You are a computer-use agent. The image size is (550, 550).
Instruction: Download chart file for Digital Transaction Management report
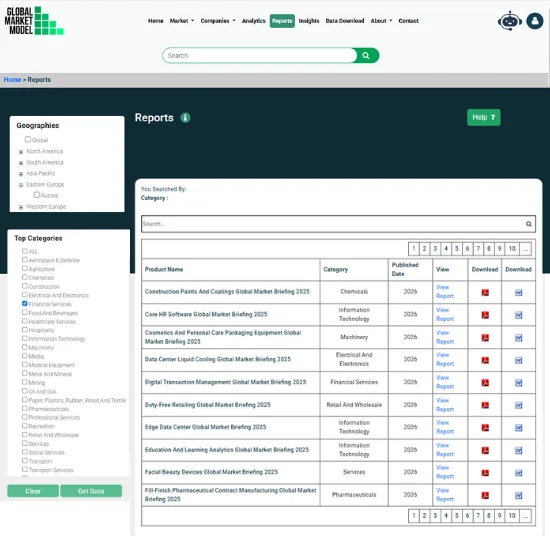(x=518, y=382)
